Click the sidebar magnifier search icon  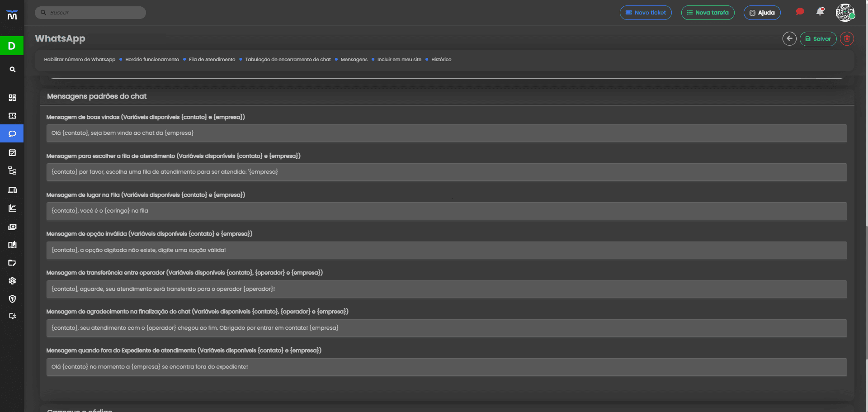click(x=13, y=69)
